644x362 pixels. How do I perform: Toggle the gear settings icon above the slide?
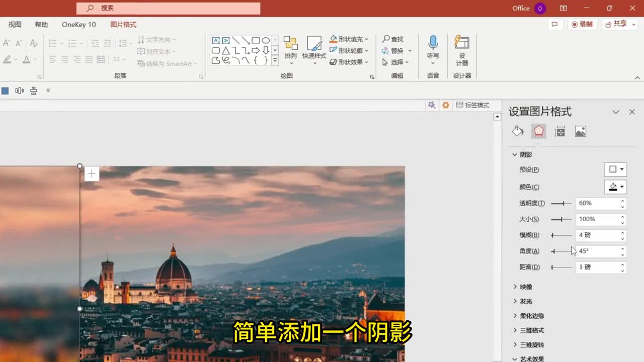[x=445, y=105]
